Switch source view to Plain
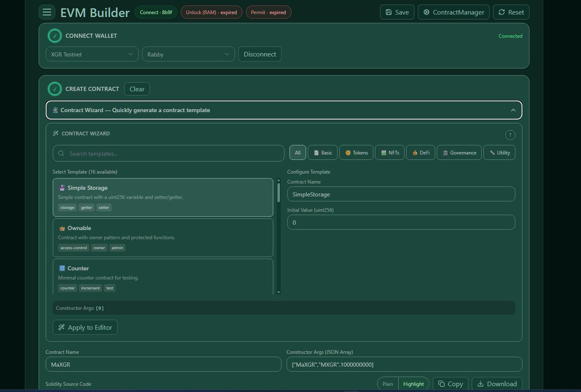 click(388, 384)
